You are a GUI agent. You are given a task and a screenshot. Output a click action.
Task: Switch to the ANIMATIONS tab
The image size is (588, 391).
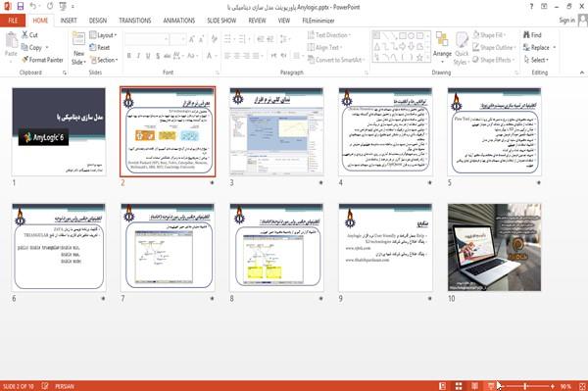click(179, 21)
